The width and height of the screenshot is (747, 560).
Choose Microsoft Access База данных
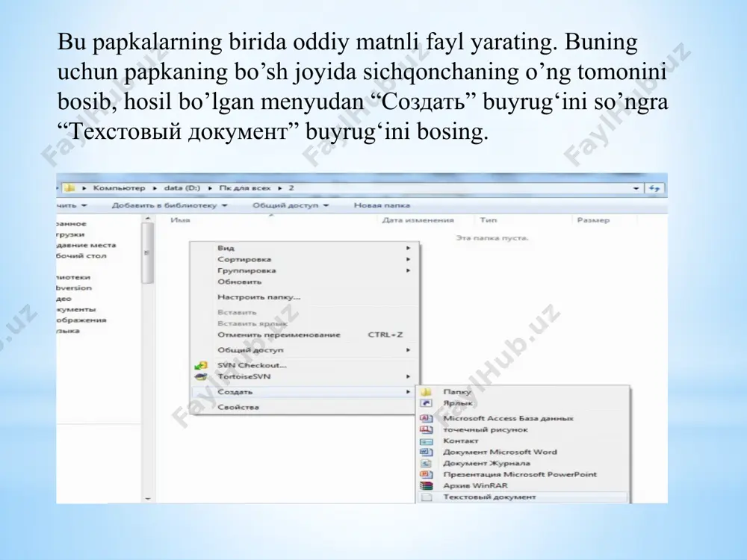523,419
